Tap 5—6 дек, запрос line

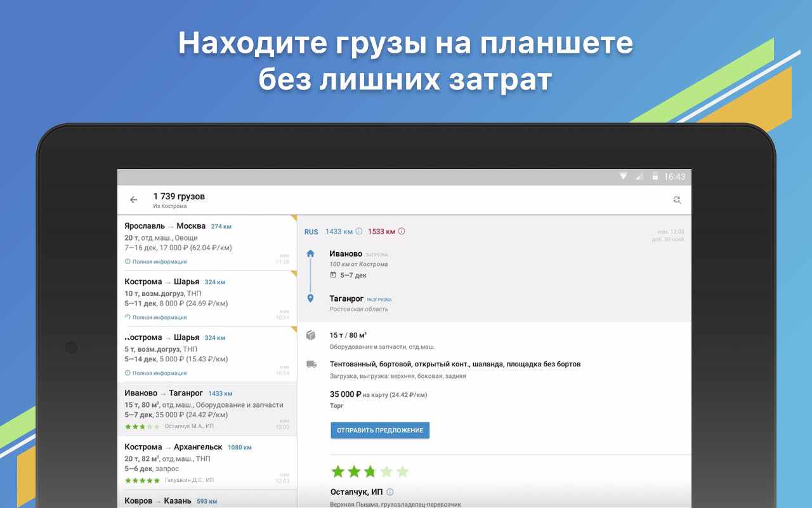pos(152,469)
